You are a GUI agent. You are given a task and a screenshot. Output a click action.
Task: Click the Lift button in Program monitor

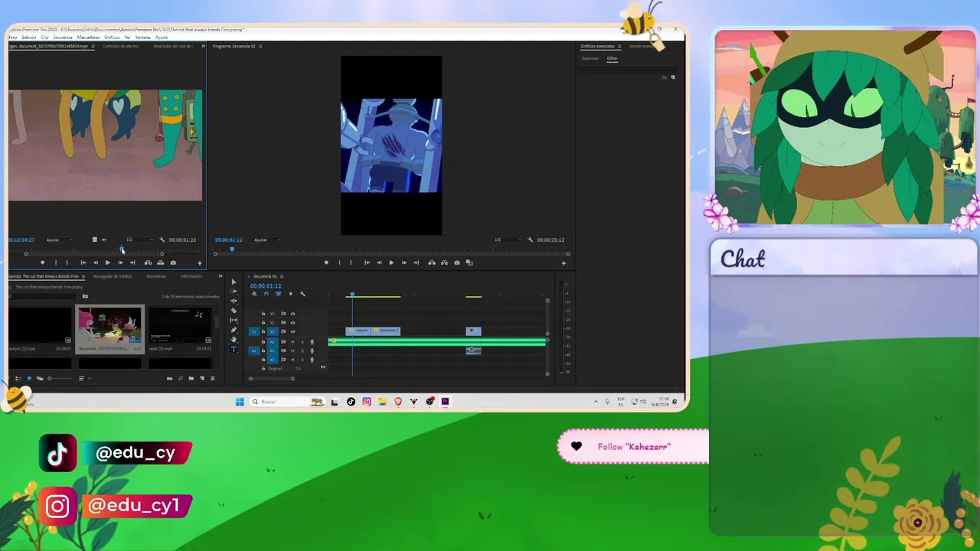pos(432,262)
